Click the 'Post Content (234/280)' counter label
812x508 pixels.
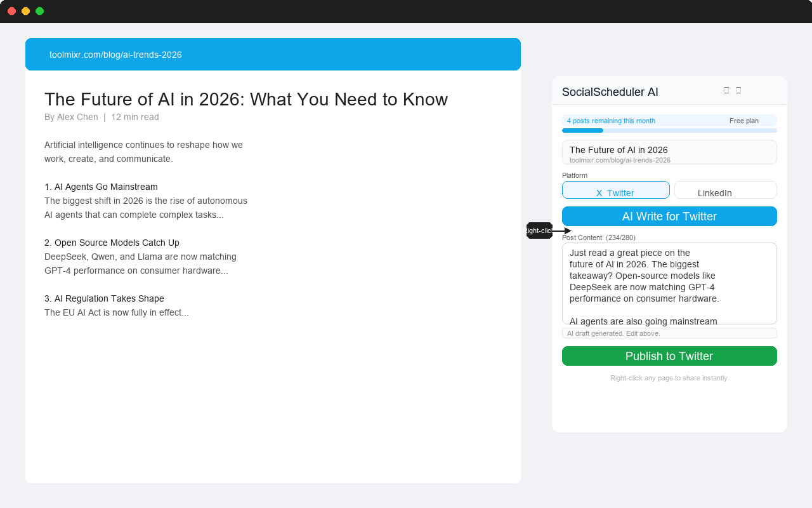coord(599,237)
